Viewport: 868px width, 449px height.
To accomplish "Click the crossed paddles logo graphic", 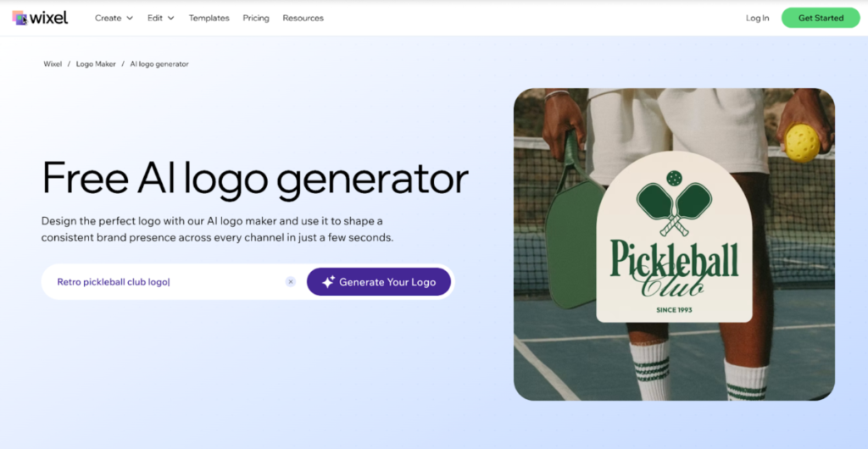I will tap(674, 208).
